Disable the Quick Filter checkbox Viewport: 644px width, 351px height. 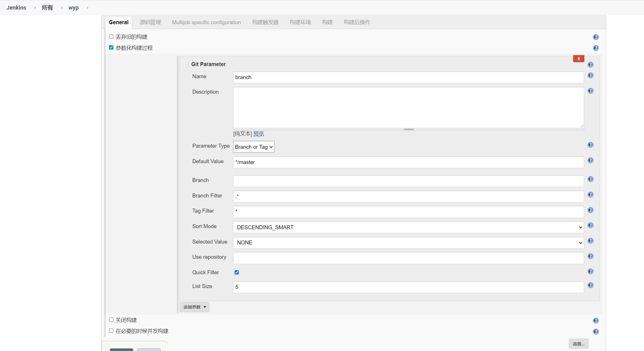click(237, 272)
